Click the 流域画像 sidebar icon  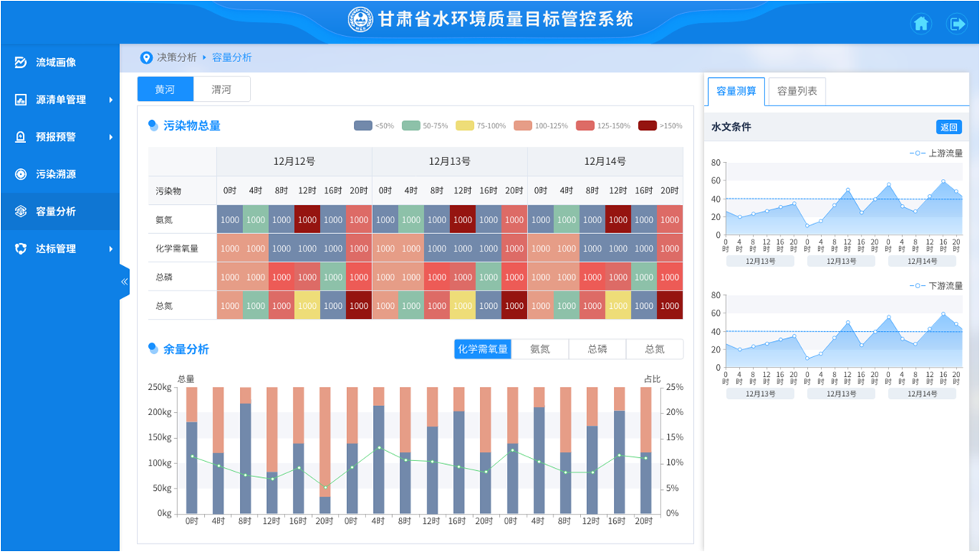[21, 62]
